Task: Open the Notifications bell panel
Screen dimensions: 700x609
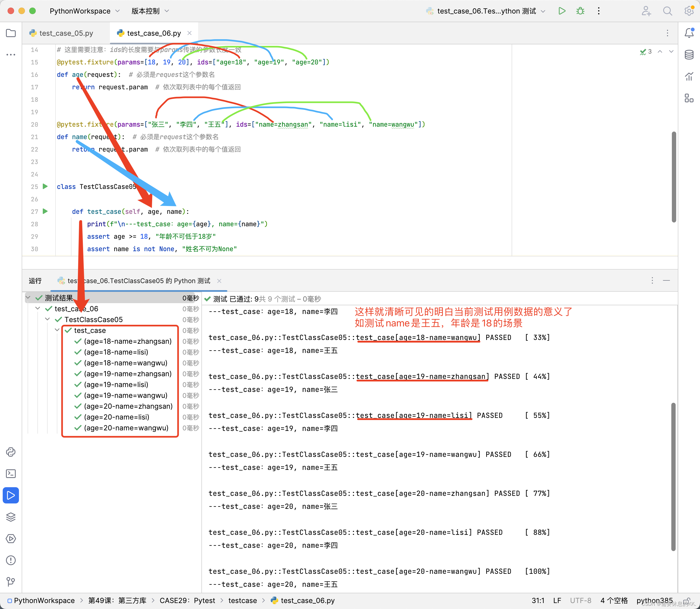Action: click(x=689, y=33)
